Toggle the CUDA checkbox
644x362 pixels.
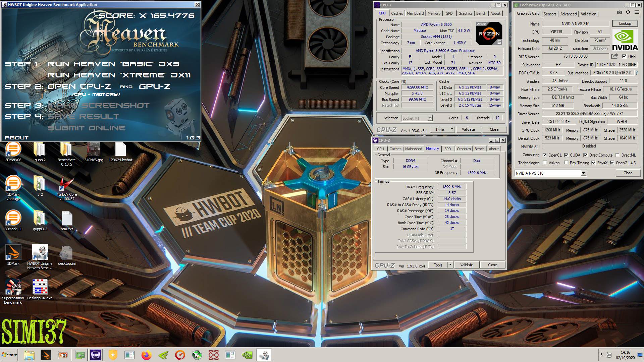point(566,155)
